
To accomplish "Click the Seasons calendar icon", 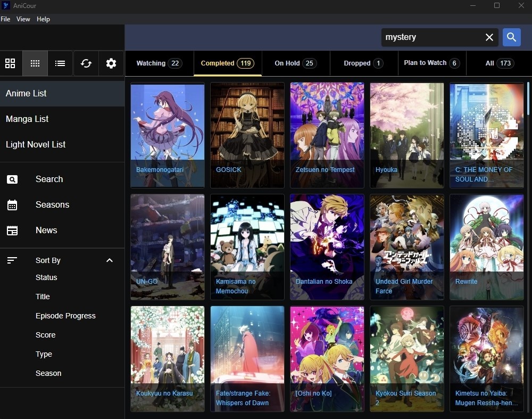I will point(12,205).
